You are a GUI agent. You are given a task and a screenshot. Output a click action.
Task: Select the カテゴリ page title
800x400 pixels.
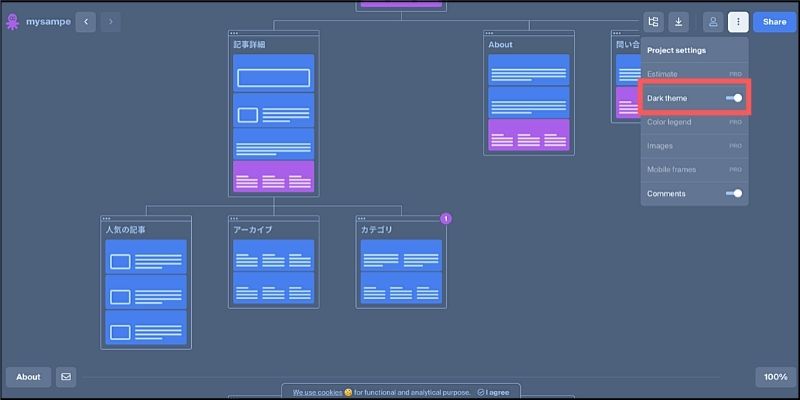pyautogui.click(x=377, y=230)
